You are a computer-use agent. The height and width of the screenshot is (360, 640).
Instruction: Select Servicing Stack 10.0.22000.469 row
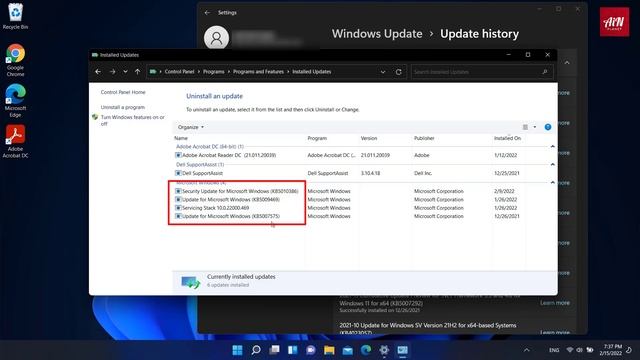[349, 208]
